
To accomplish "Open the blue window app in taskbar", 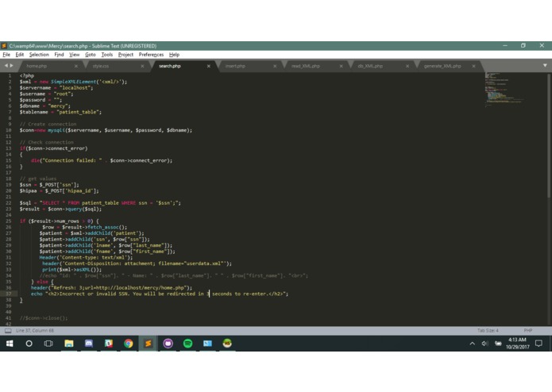I will 207,344.
